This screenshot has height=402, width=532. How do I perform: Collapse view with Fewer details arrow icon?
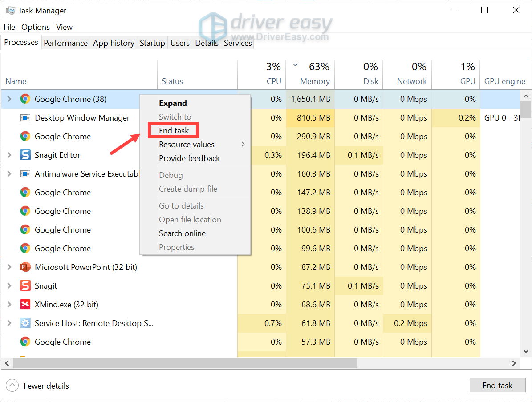click(12, 386)
